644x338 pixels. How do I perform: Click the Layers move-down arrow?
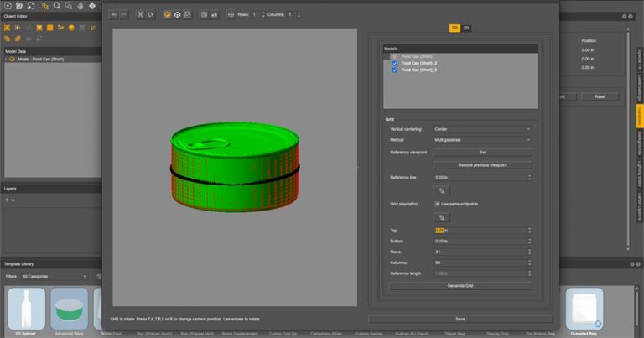click(x=13, y=200)
